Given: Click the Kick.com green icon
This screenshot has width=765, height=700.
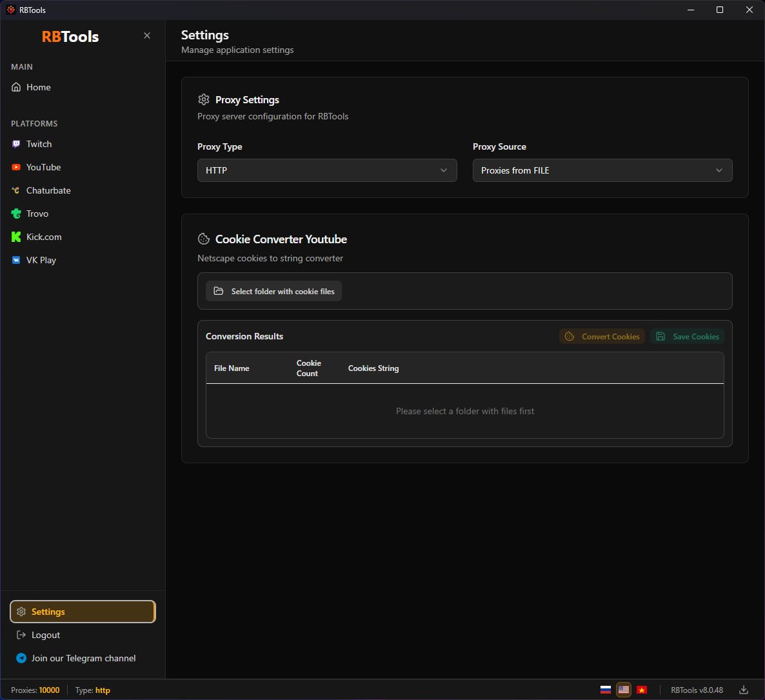Looking at the screenshot, I should tap(16, 237).
